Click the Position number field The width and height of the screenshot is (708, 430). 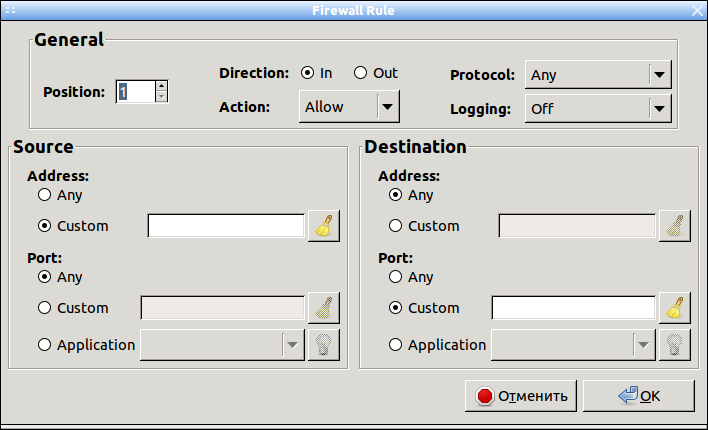136,92
